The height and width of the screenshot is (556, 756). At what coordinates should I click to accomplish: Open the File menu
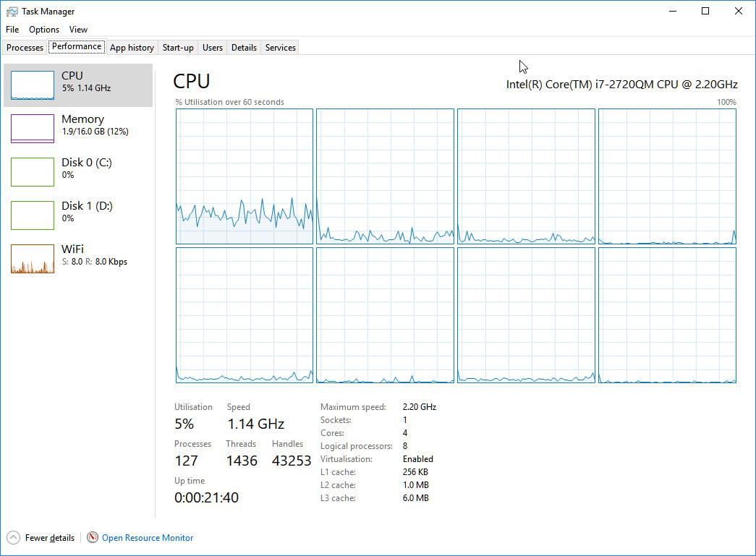click(12, 30)
